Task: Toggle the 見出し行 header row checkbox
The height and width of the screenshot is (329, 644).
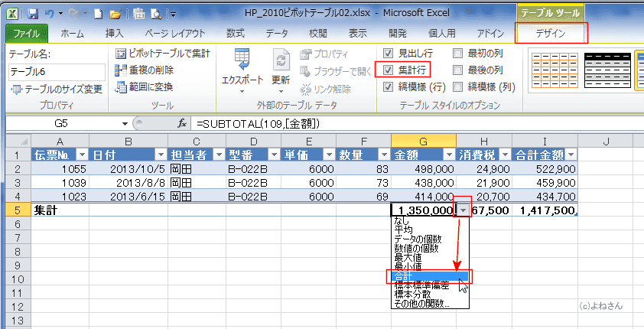Action: click(x=388, y=54)
